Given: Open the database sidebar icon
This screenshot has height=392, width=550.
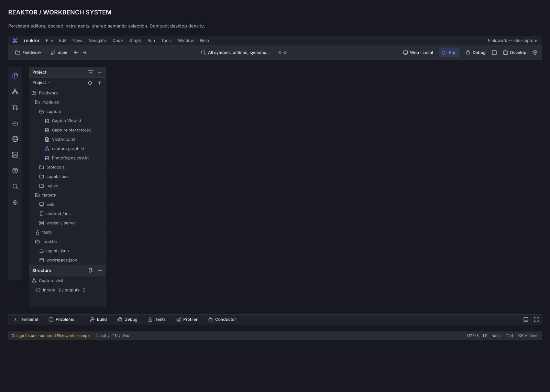Looking at the screenshot, I should click(x=15, y=139).
